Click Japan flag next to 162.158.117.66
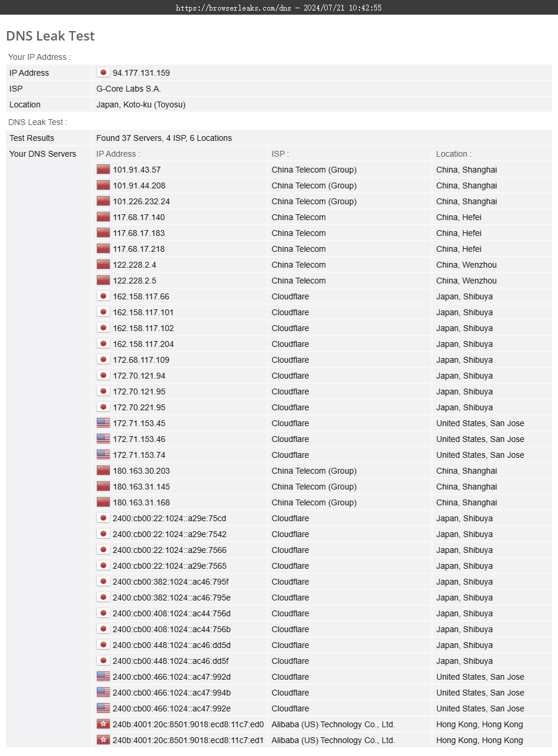Image resolution: width=558 pixels, height=756 pixels. coord(103,296)
